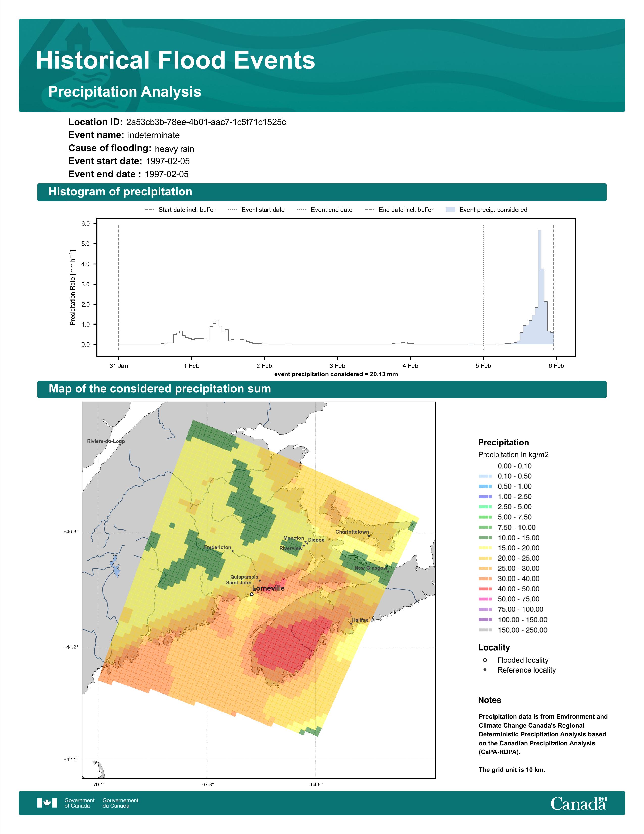Click the New Glasgow map label
This screenshot has height=834, width=644.
pos(371,568)
